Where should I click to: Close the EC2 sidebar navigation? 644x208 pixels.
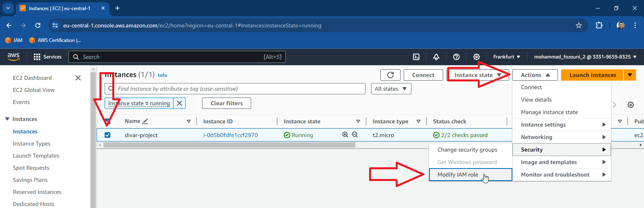coord(78,78)
